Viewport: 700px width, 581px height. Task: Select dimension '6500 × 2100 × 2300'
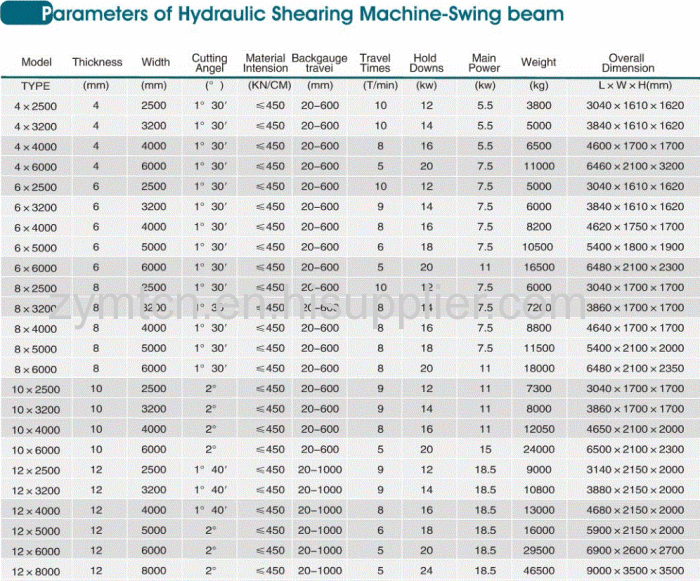pos(635,449)
